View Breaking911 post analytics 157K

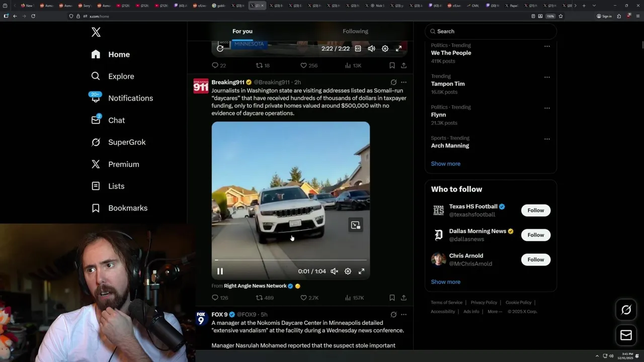pyautogui.click(x=354, y=298)
